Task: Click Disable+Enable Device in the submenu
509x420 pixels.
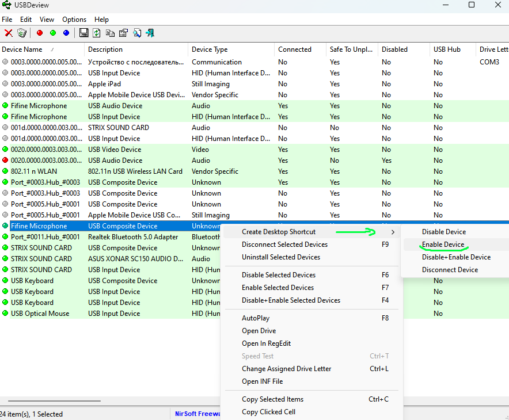Action: pyautogui.click(x=455, y=257)
